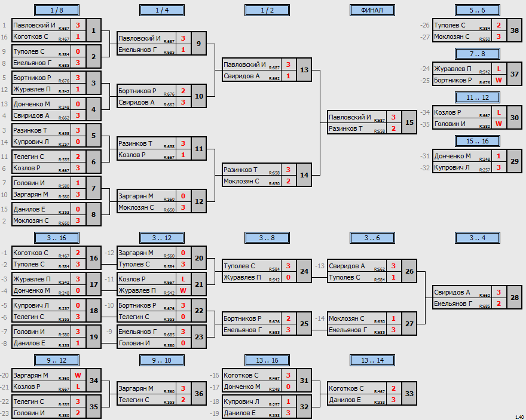Click Свиридов А in match 28
The height and width of the screenshot is (420, 526).
[452, 292]
